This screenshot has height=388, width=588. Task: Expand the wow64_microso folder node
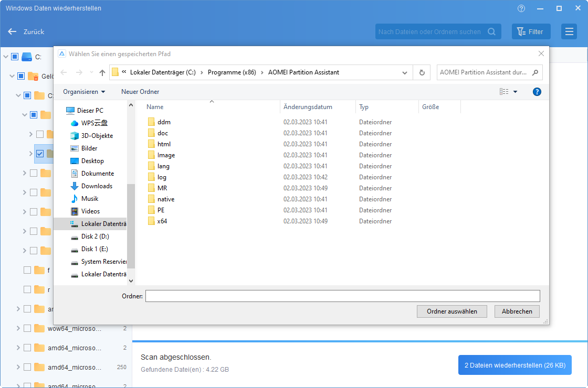[x=18, y=328]
